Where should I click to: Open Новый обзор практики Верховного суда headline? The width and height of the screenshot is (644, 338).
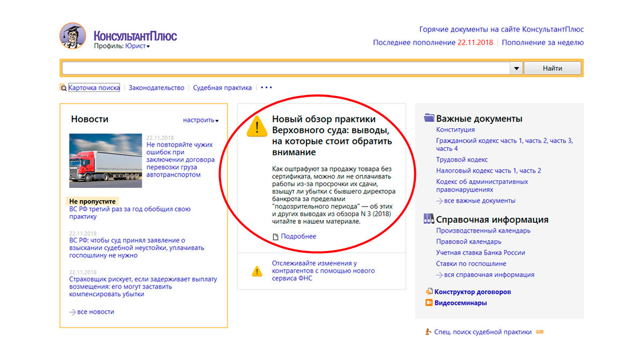[x=332, y=136]
